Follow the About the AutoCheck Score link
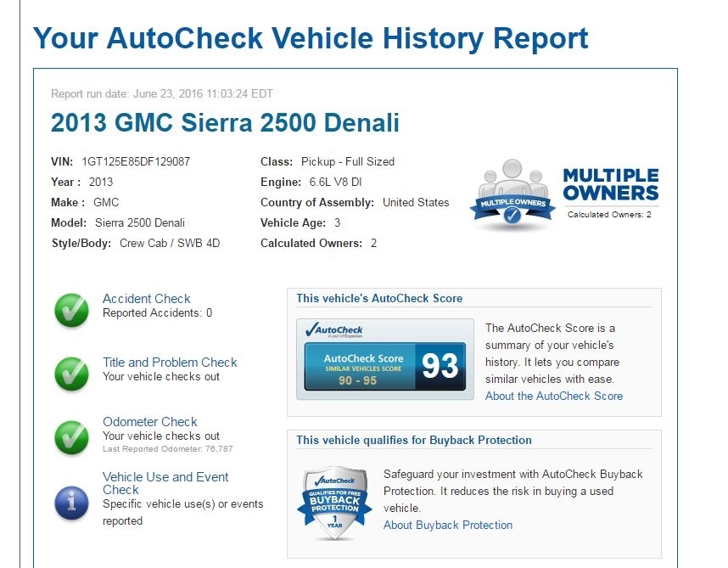 [553, 396]
